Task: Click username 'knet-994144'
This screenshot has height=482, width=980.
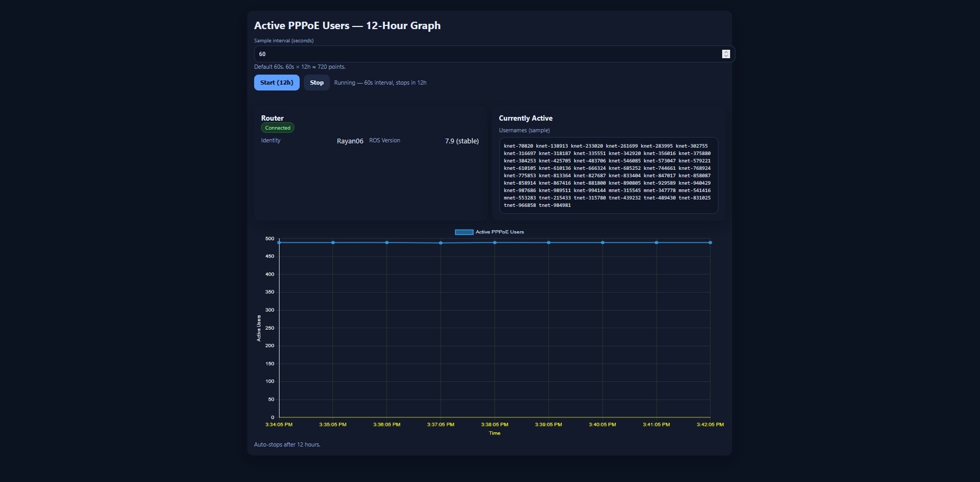Action: (590, 190)
